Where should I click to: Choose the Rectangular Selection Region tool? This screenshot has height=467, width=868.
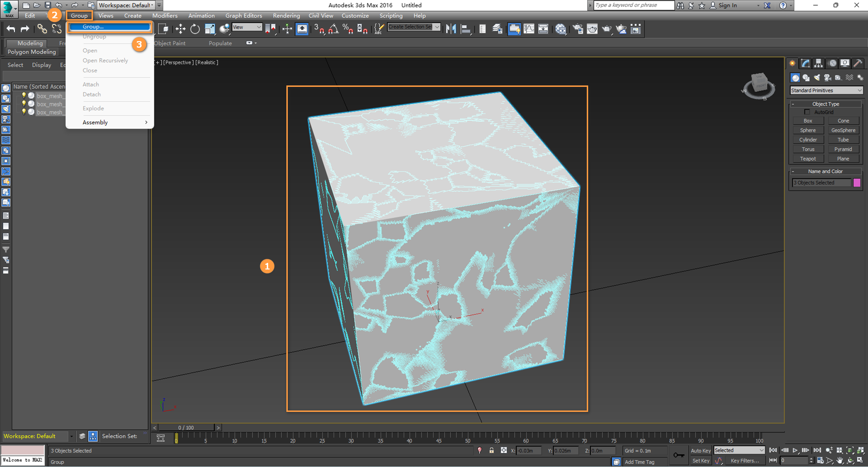tap(163, 29)
